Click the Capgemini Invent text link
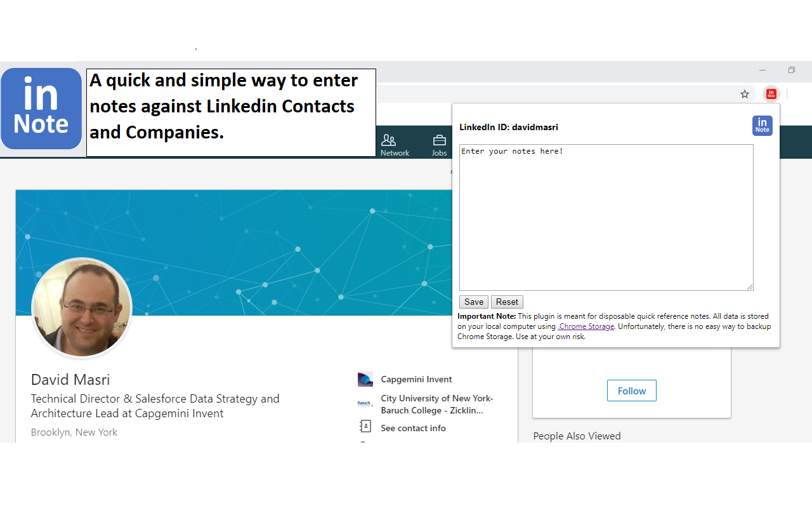Viewport: 812px width, 508px height. (x=416, y=379)
